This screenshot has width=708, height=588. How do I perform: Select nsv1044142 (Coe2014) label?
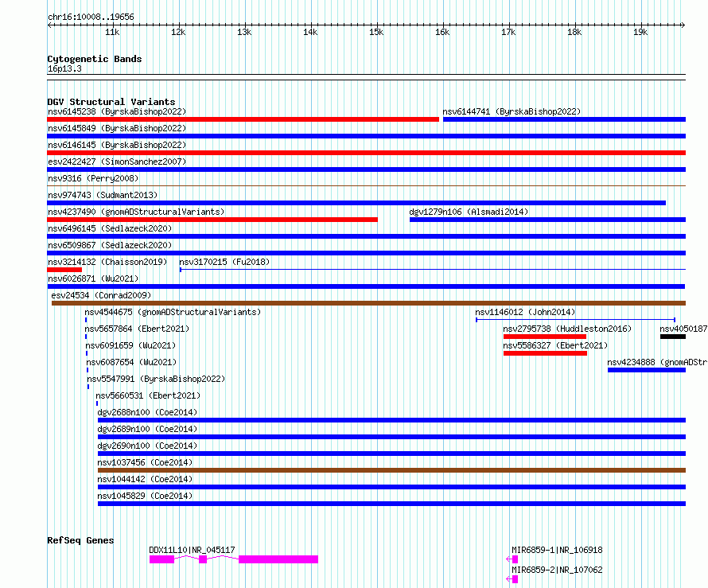tap(145, 479)
